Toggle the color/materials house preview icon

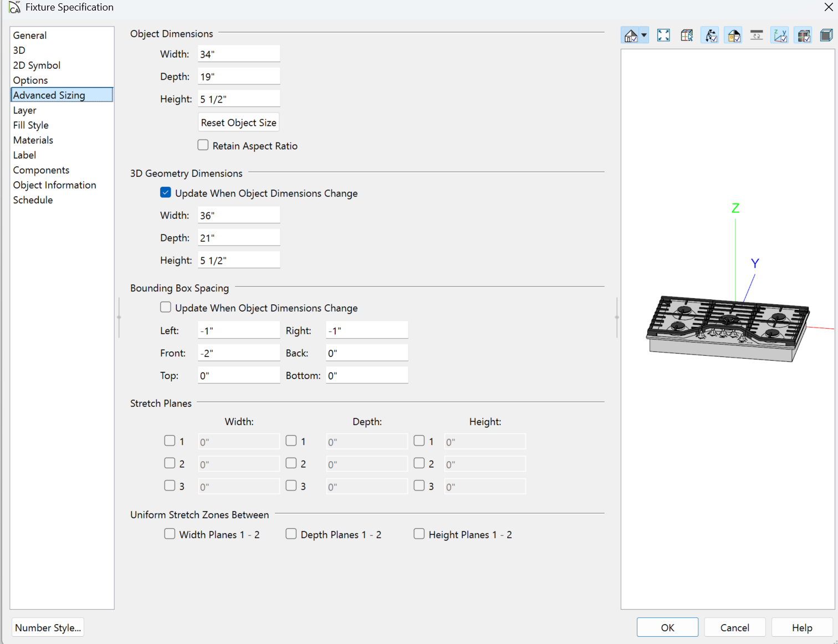pyautogui.click(x=734, y=35)
